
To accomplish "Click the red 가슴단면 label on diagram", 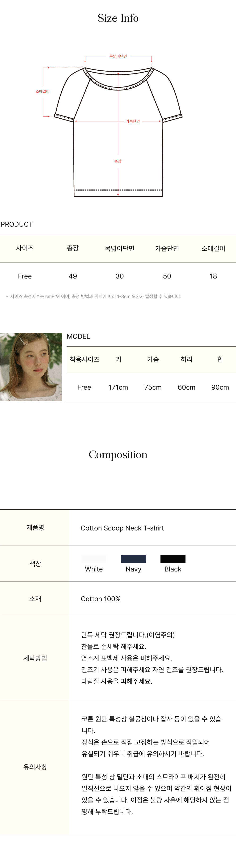I will [x=133, y=121].
